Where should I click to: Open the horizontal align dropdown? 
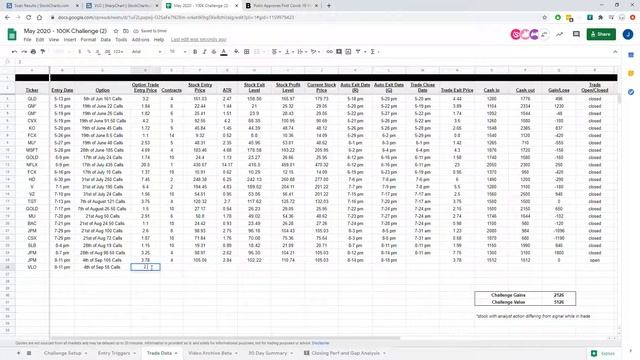click(x=276, y=52)
